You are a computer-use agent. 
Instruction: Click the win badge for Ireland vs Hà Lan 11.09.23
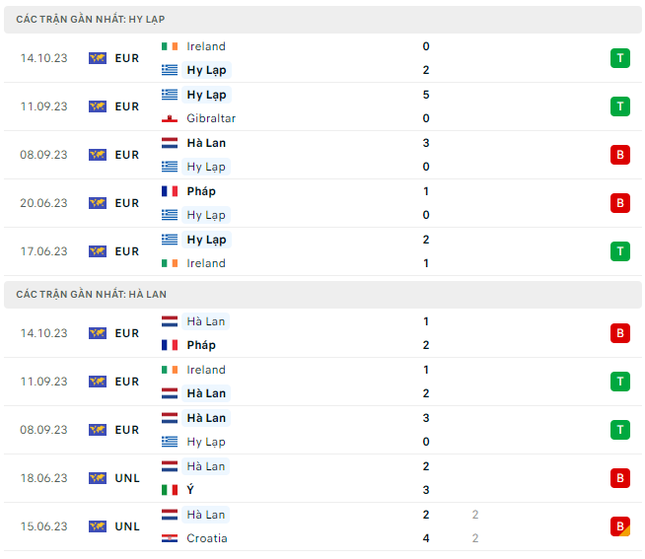pyautogui.click(x=620, y=381)
